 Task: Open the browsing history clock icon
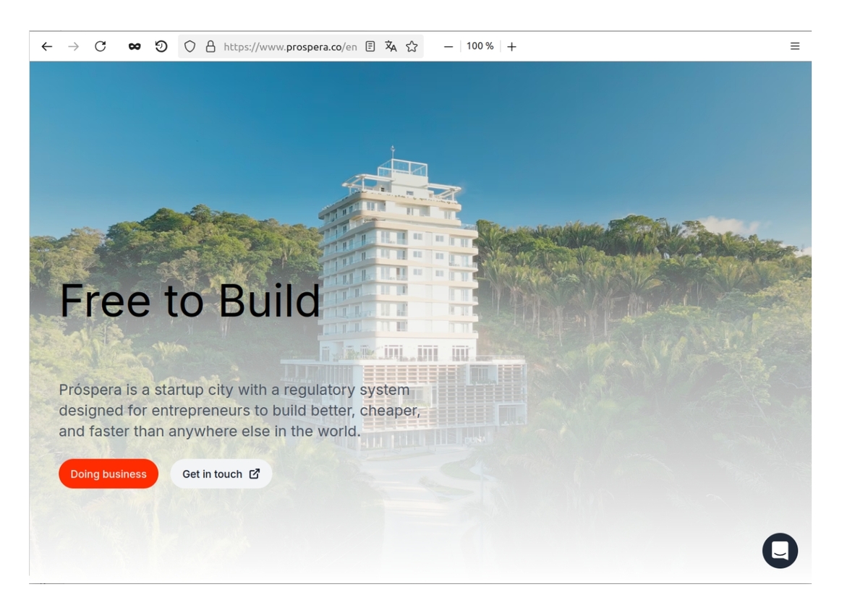pyautogui.click(x=161, y=46)
